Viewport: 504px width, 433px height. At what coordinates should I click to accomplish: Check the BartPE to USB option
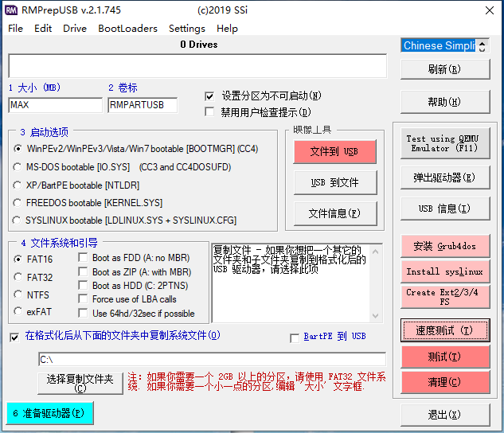coord(295,337)
